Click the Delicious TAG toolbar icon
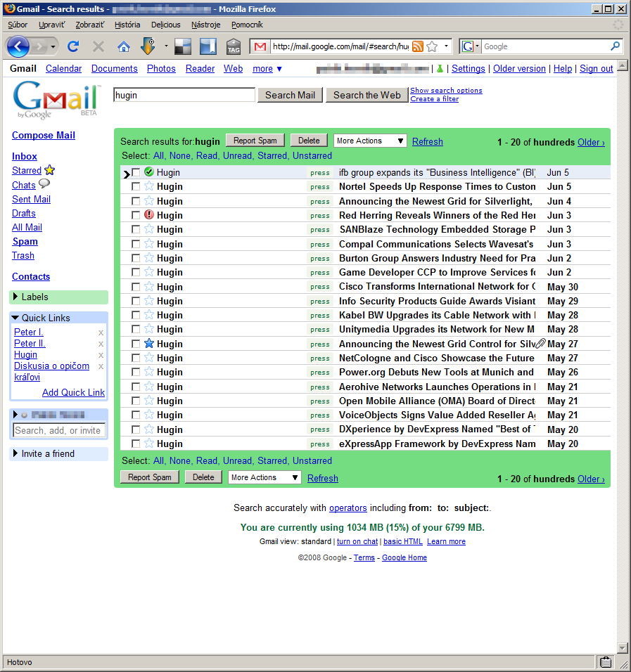The image size is (631, 672). click(x=234, y=46)
